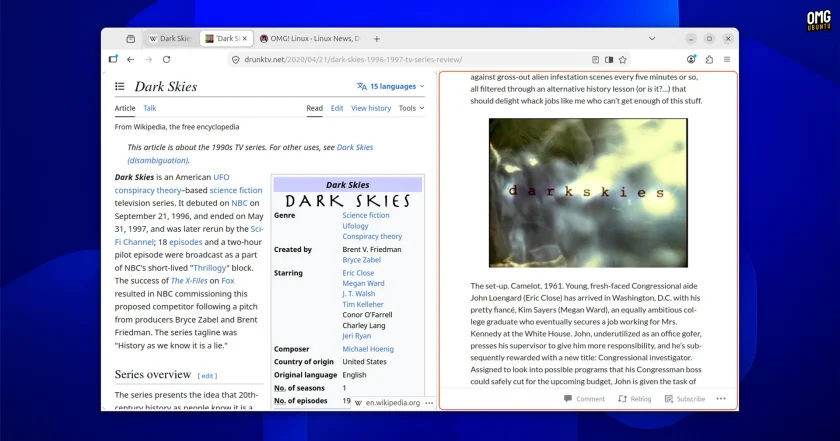Reload the current page
The image size is (840, 441).
(x=167, y=59)
